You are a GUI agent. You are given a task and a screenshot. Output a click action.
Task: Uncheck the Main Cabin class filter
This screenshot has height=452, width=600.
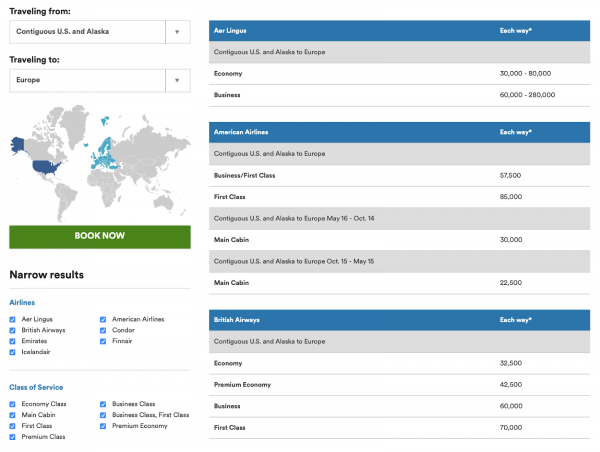pyautogui.click(x=12, y=415)
